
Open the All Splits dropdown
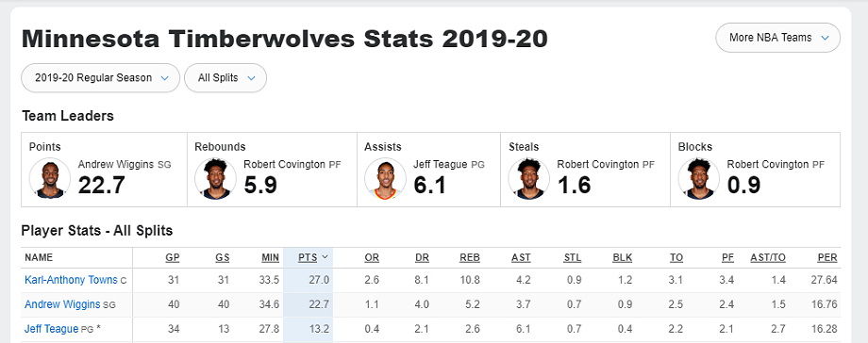coord(225,78)
